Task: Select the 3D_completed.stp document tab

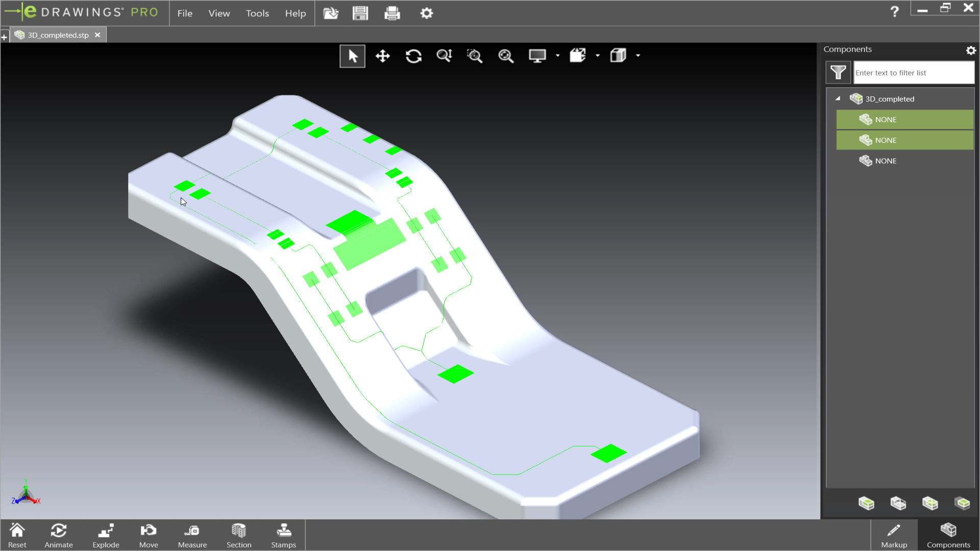Action: pyautogui.click(x=56, y=35)
